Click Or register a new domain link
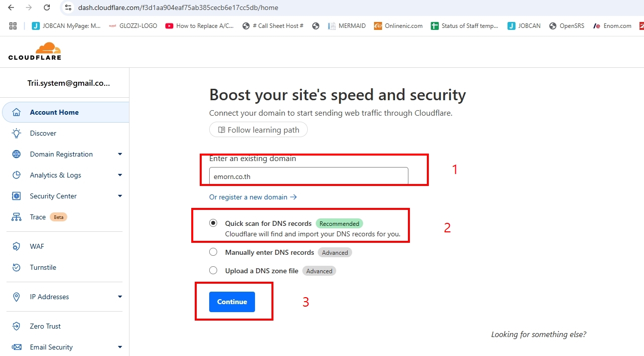The height and width of the screenshot is (356, 644). click(x=253, y=197)
